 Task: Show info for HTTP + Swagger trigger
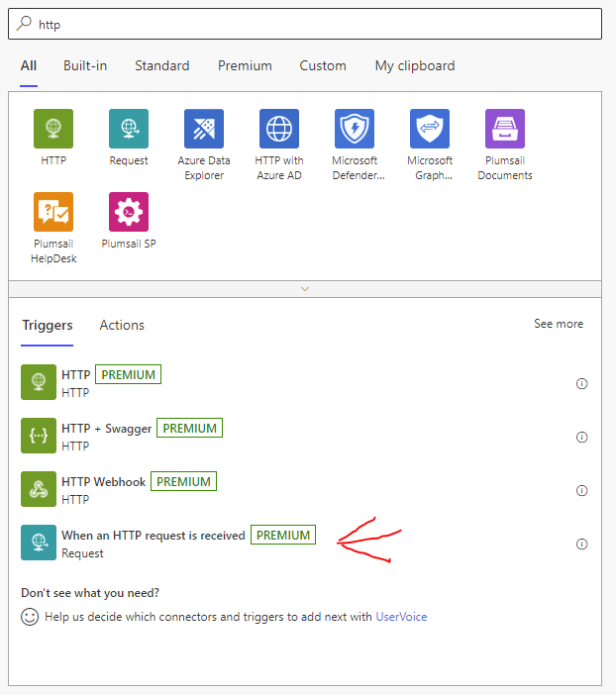point(582,437)
